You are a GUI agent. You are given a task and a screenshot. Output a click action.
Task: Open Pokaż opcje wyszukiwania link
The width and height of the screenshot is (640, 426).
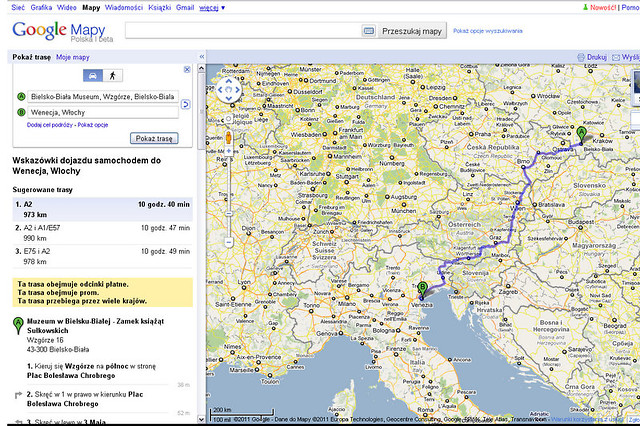coord(488,31)
